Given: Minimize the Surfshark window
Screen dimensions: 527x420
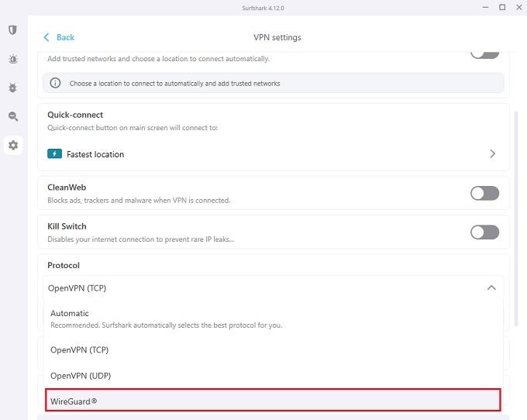Looking at the screenshot, I should [485, 8].
